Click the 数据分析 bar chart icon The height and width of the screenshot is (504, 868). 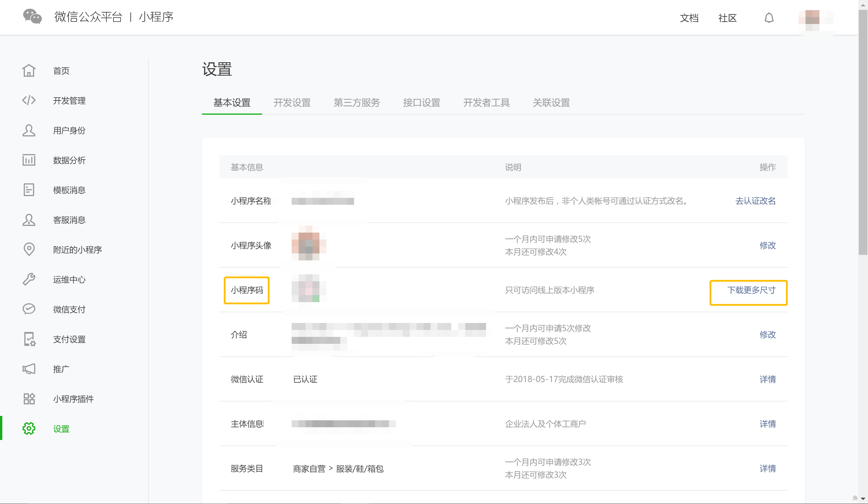(x=29, y=160)
